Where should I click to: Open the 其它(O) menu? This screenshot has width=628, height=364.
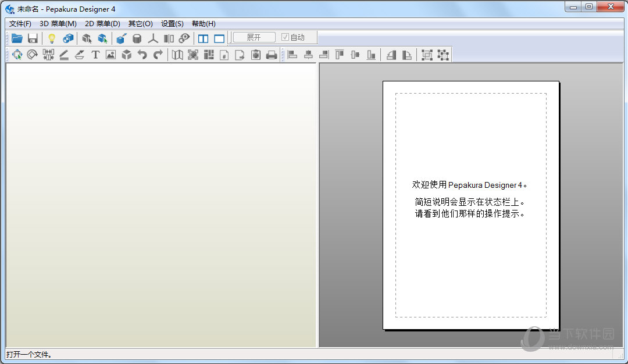[141, 24]
